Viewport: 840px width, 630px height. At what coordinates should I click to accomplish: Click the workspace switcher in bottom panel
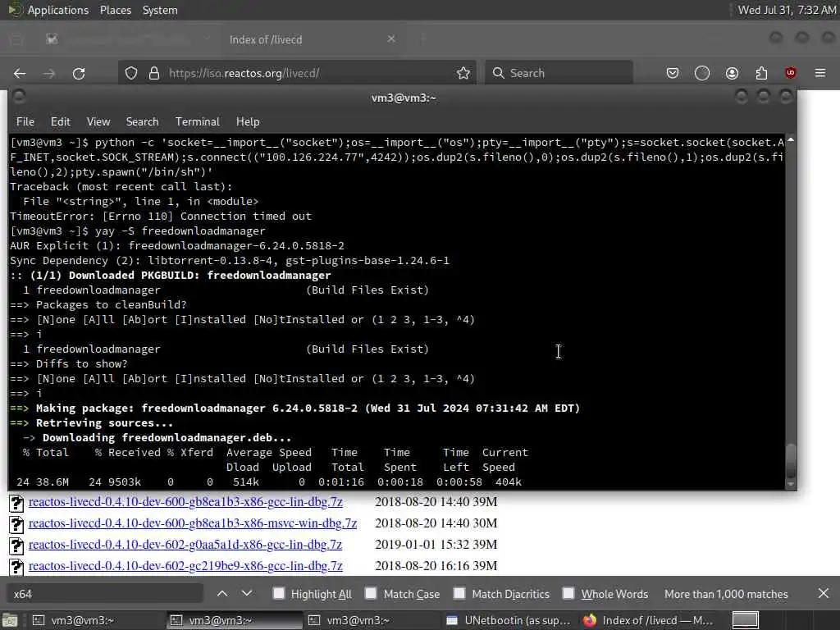745,620
